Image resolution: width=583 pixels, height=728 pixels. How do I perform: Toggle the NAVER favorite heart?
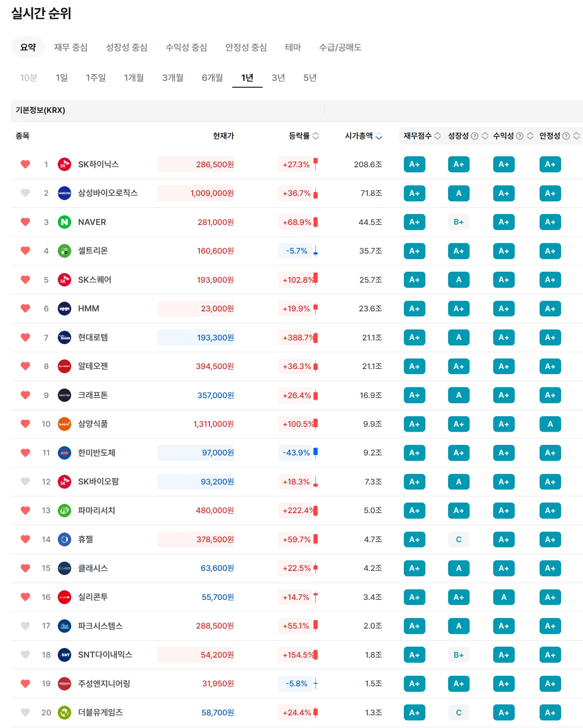click(x=25, y=222)
